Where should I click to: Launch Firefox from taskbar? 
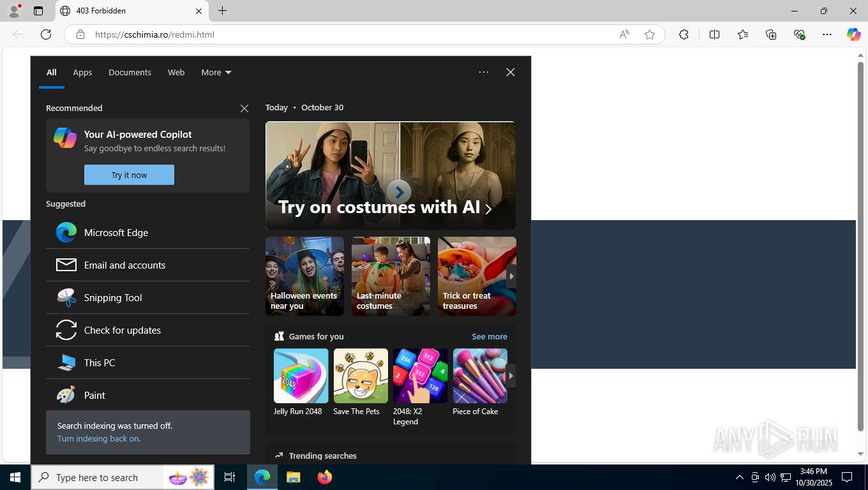click(324, 477)
